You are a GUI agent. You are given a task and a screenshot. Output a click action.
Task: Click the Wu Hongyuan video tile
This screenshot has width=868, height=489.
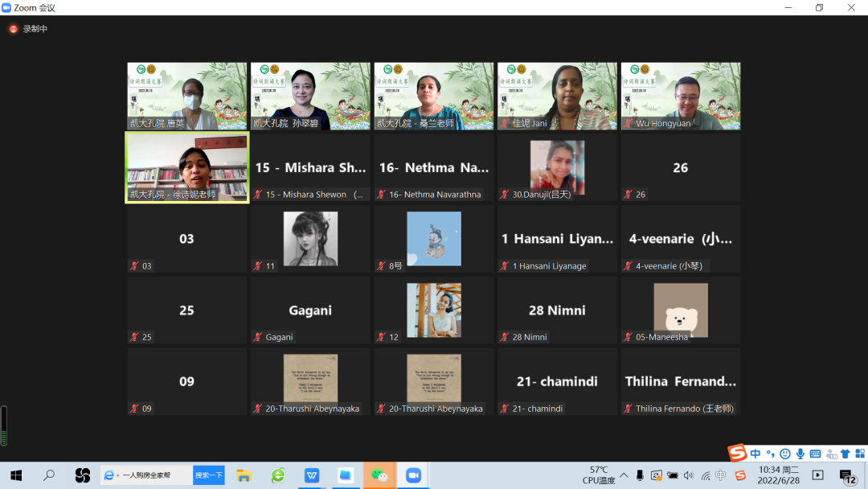click(x=680, y=96)
